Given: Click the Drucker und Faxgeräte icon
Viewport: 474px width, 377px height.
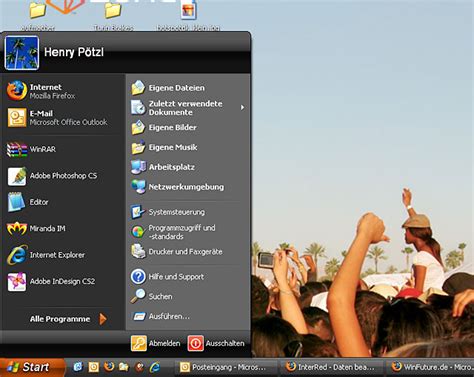Looking at the screenshot, I should point(138,252).
